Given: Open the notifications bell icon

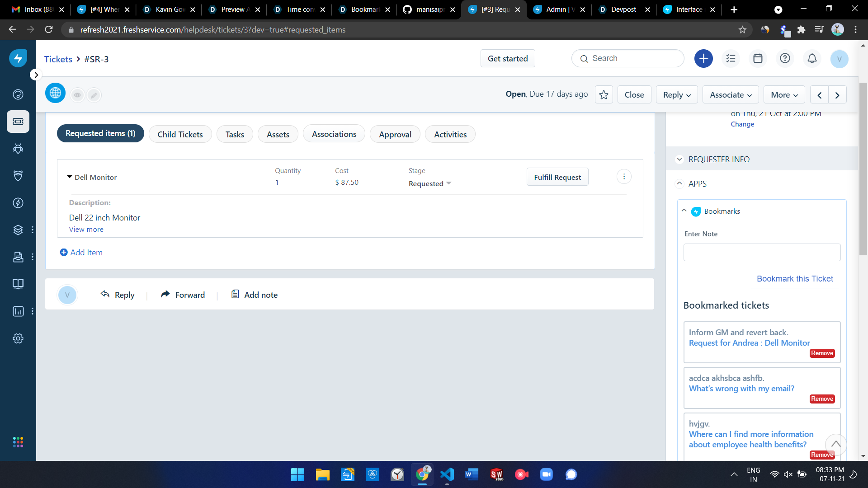Looking at the screenshot, I should tap(812, 59).
